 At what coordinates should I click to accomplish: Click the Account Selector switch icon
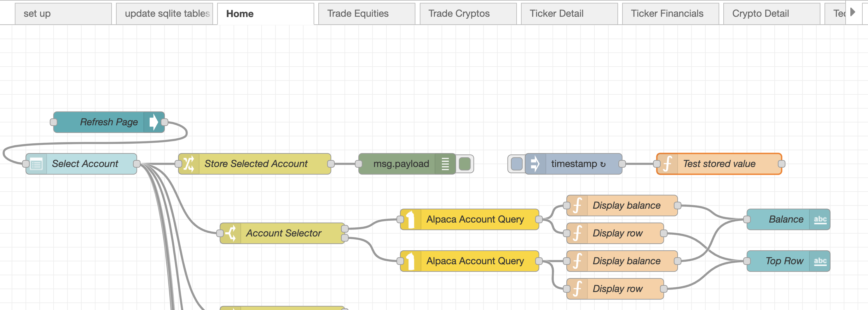[230, 233]
